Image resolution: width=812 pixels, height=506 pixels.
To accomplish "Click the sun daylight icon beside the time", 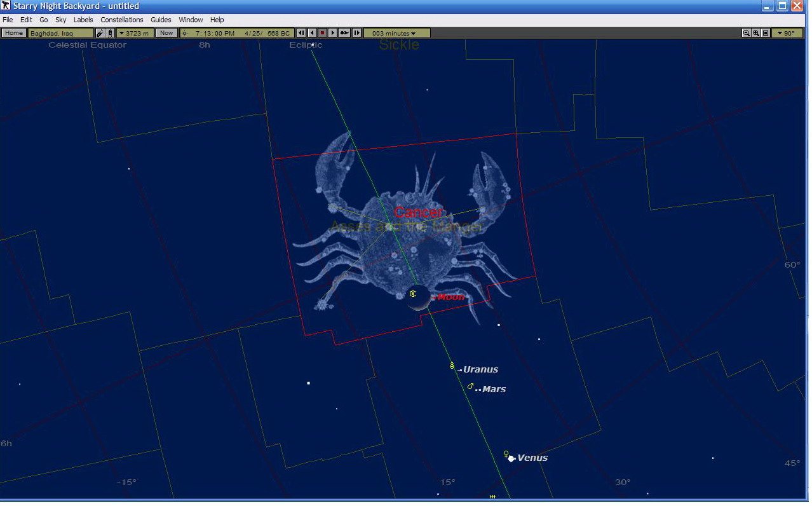I will 185,33.
